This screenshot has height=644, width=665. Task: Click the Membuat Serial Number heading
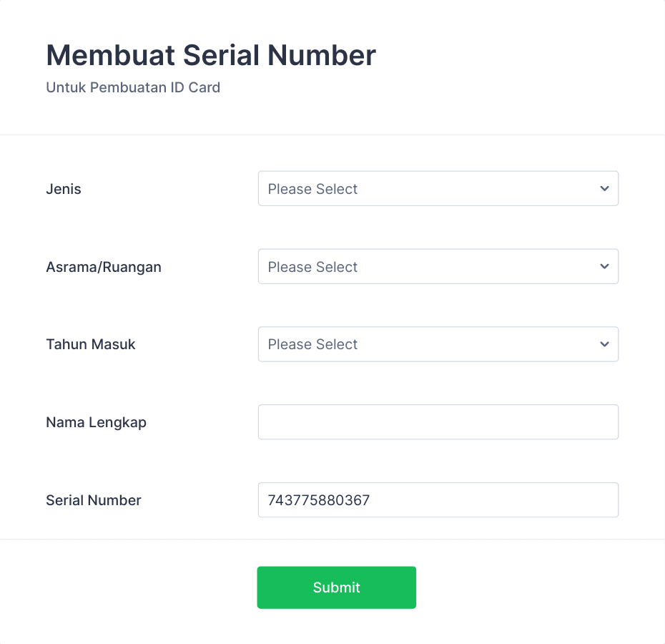point(211,55)
